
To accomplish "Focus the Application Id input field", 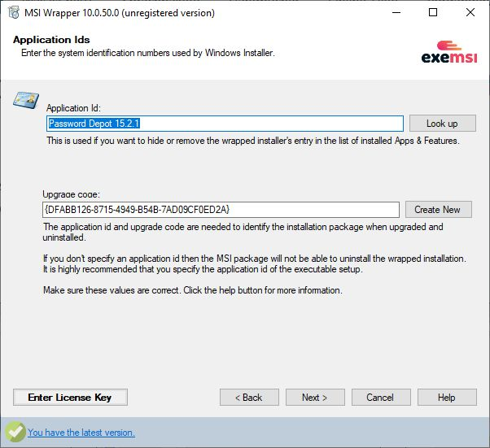I will (225, 124).
